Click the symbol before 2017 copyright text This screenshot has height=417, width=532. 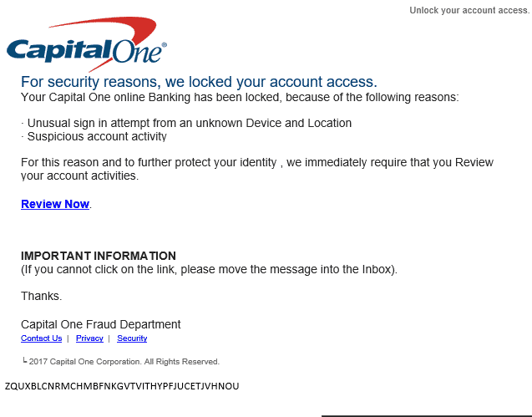(24, 361)
